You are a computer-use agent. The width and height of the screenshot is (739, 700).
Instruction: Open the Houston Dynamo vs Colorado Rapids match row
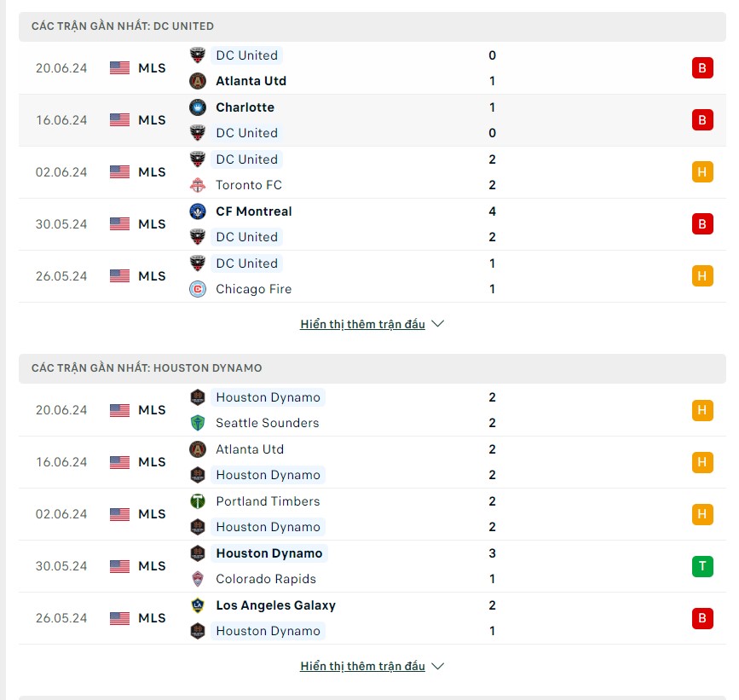(372, 566)
